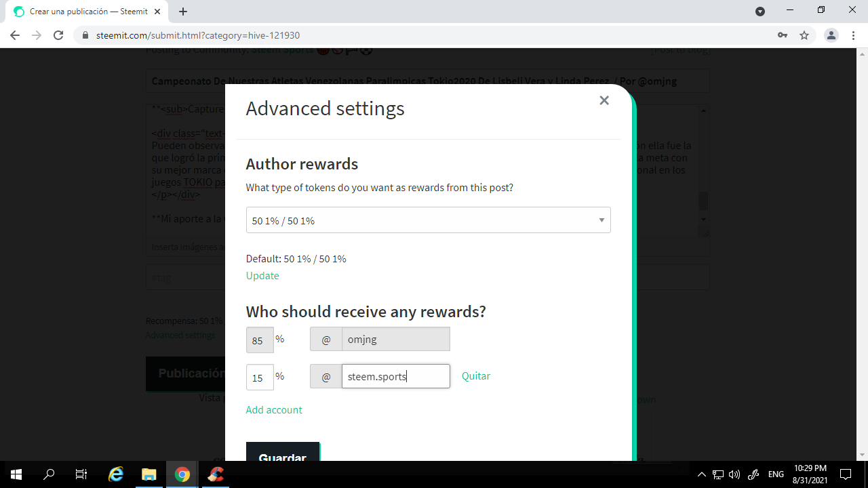Click the omjng account name field

395,340
